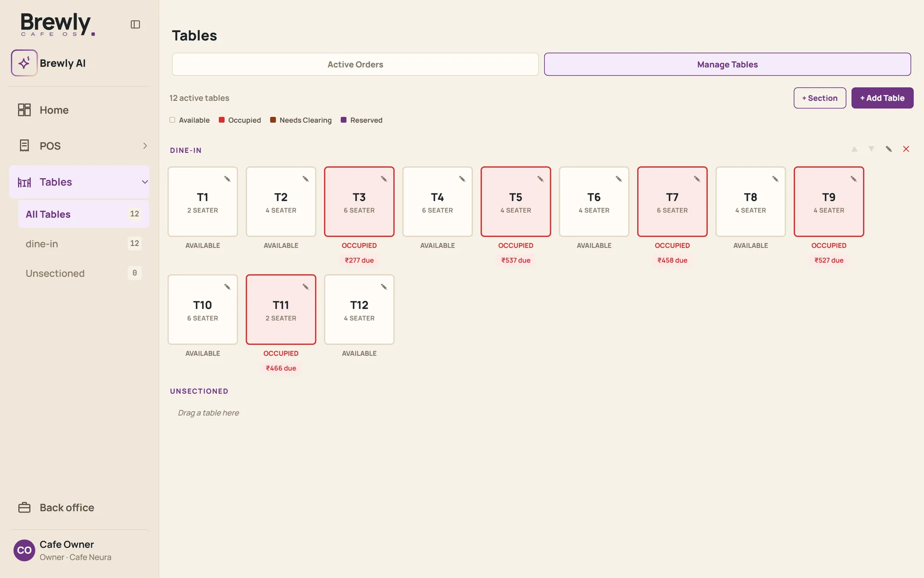Move Dine-In section down with arrow
Viewport: 924px width, 578px height.
[x=871, y=149]
